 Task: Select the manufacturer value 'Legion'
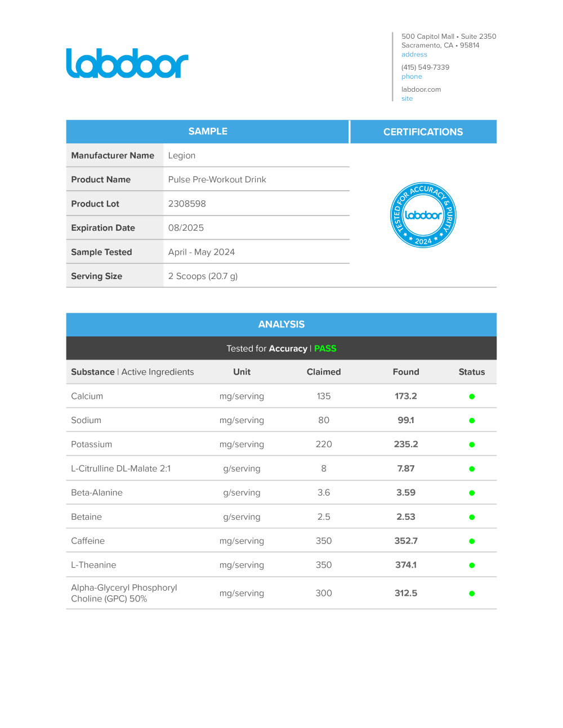click(x=182, y=156)
